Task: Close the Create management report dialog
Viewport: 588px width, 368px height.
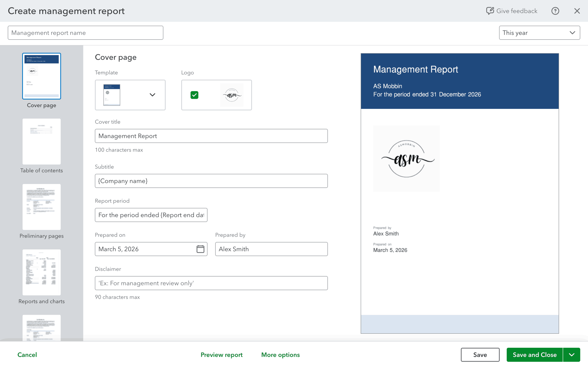Action: tap(577, 11)
